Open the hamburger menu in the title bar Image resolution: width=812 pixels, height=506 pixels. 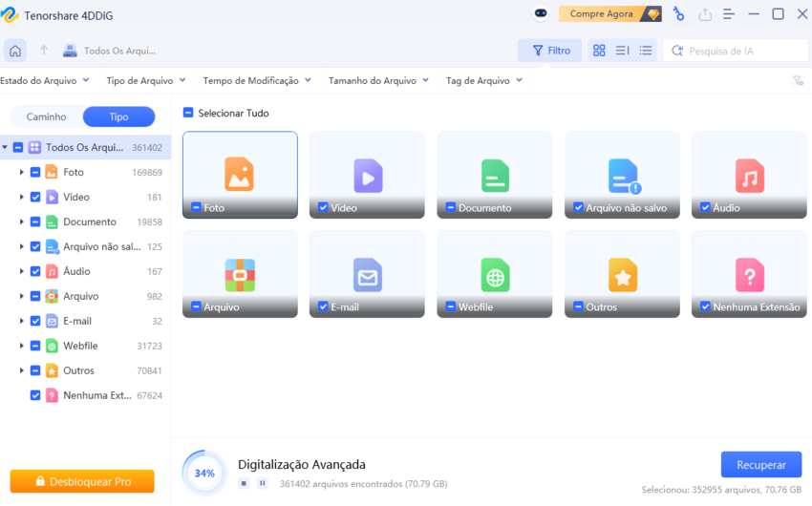point(729,13)
